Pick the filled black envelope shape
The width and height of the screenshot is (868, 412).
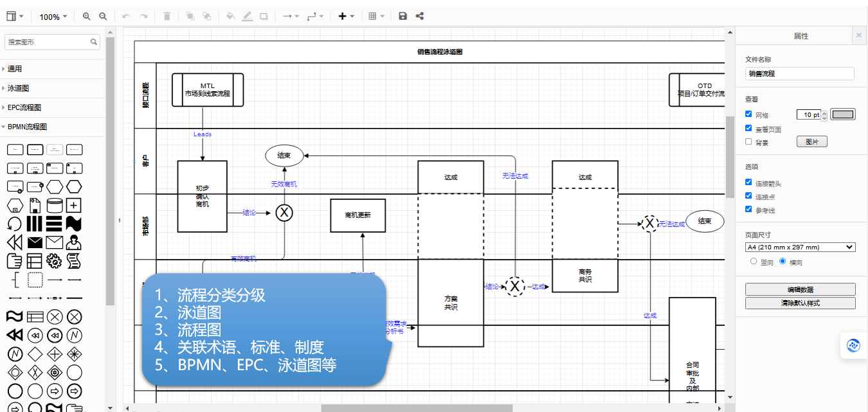pyautogui.click(x=35, y=242)
